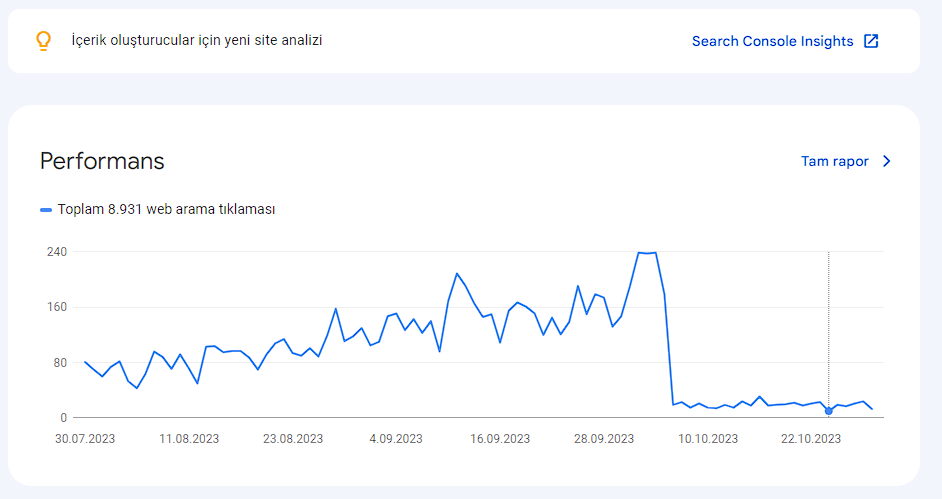Viewport: 942px width, 499px height.
Task: Click the 4.09.2023 date label
Action: coord(396,438)
